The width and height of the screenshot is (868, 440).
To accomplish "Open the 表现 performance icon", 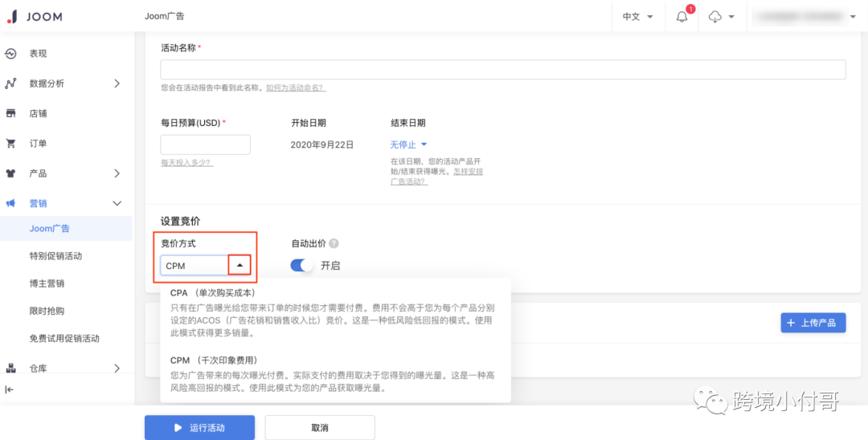I will tap(10, 54).
